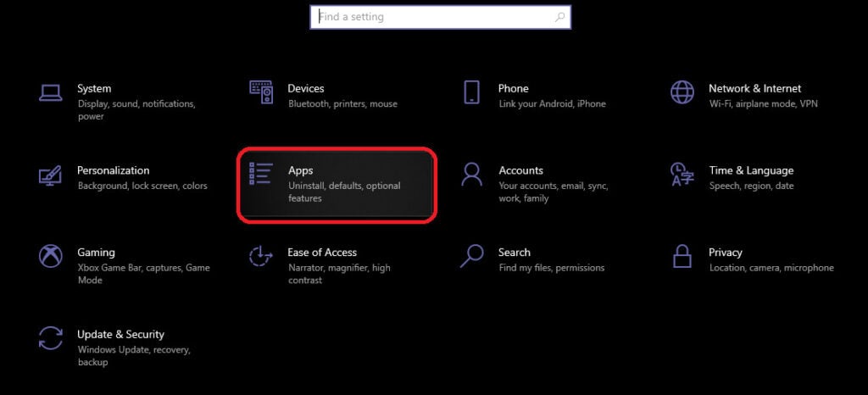This screenshot has width=868, height=395.
Task: Click the Ease of Access icon
Action: coord(261,256)
